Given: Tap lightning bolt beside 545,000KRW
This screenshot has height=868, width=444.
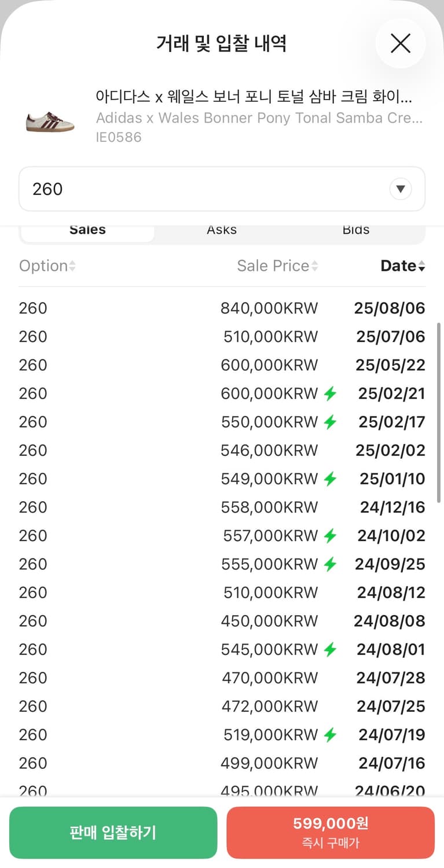Looking at the screenshot, I should 330,649.
